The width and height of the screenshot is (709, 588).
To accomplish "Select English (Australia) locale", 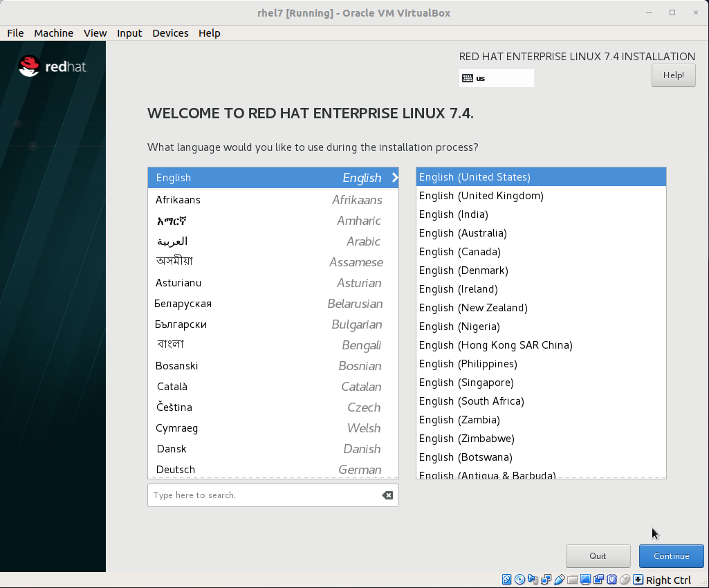I will (541, 233).
